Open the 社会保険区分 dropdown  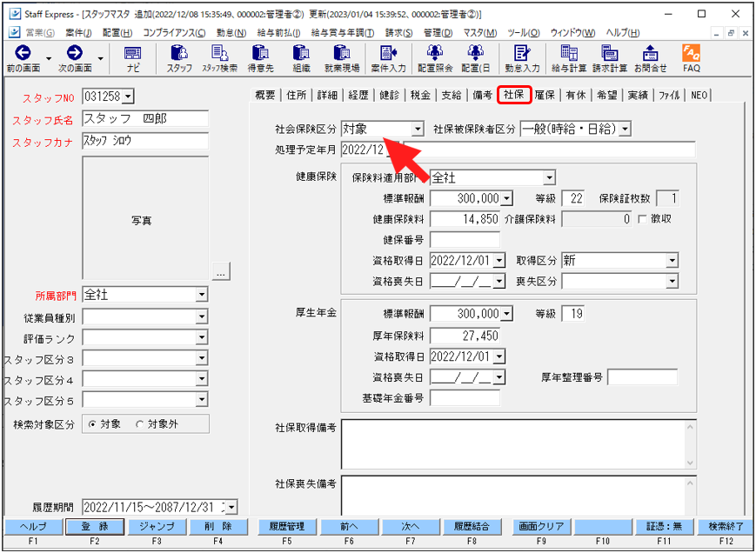point(418,129)
